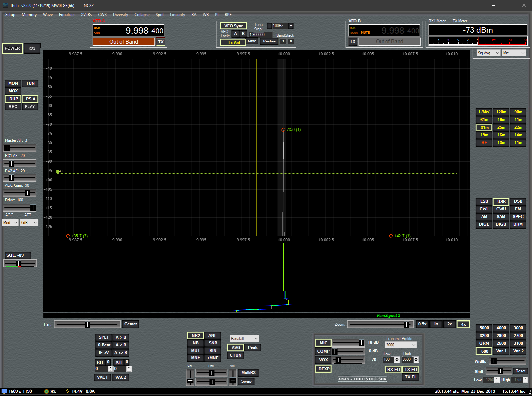Switch to LSB mode
The height and width of the screenshot is (396, 532).
484,201
